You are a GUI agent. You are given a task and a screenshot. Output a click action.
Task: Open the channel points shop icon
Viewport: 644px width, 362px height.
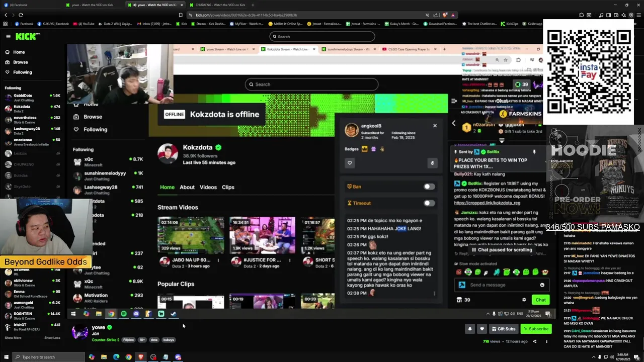pyautogui.click(x=459, y=300)
